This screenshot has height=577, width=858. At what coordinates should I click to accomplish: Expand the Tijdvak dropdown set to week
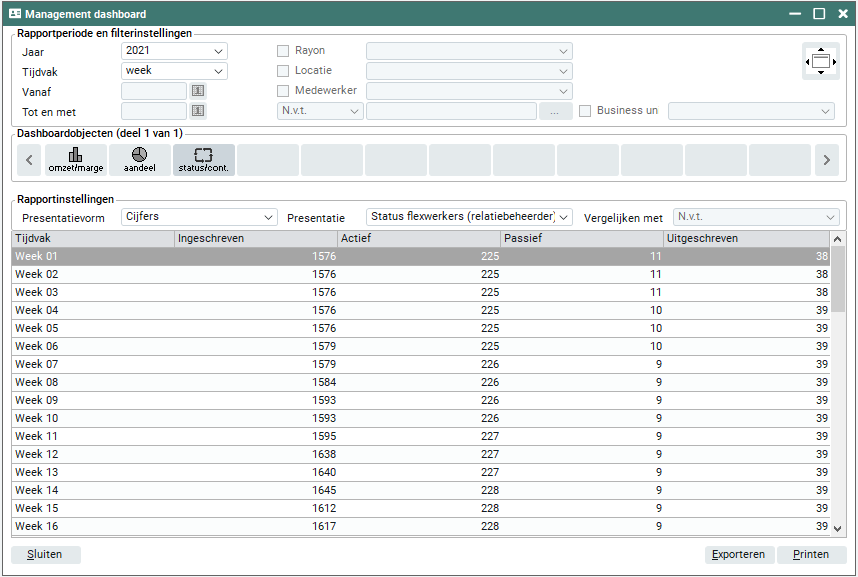(174, 71)
